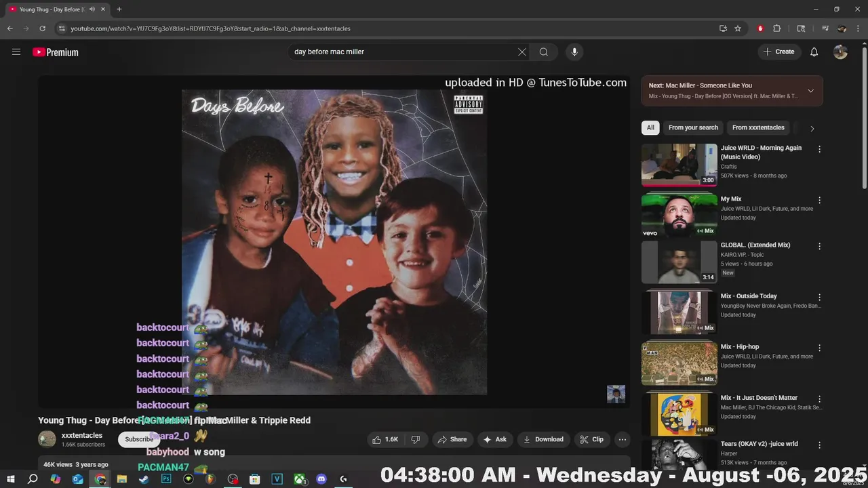Mute the tab via speaker icon

point(92,9)
